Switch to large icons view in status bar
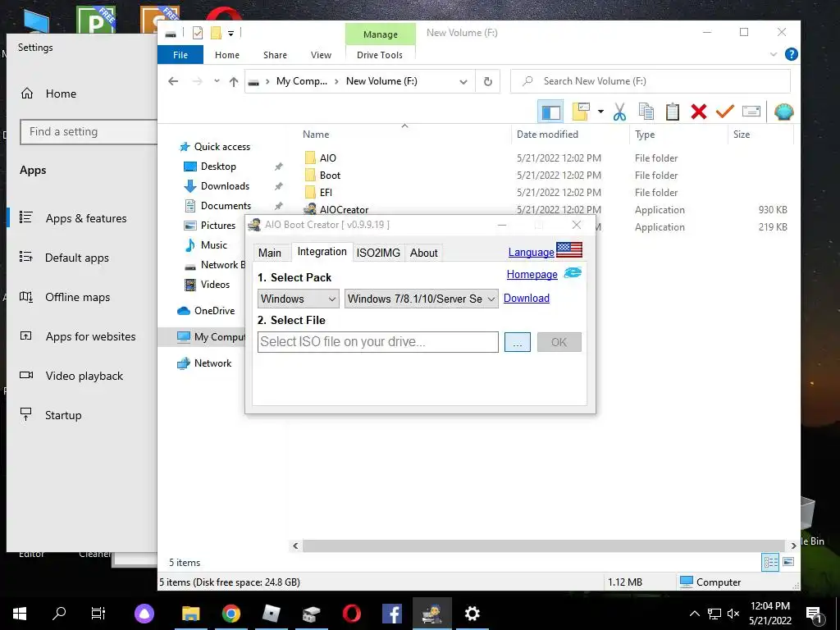 pyautogui.click(x=788, y=562)
